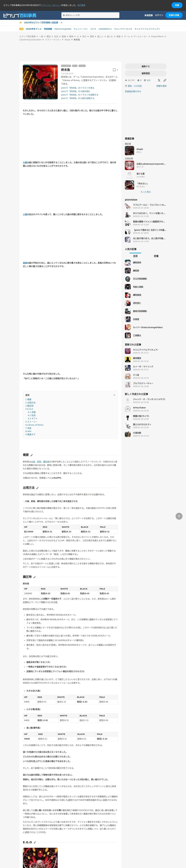The height and width of the screenshot is (868, 186).
Task: Jump to 1 概要 in contents
Action: pyautogui.click(x=28, y=400)
